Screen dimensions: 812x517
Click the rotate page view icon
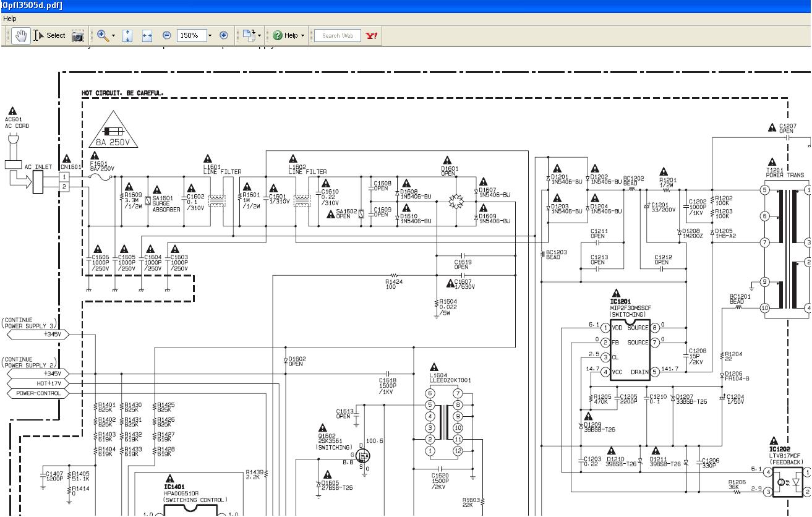click(x=249, y=36)
